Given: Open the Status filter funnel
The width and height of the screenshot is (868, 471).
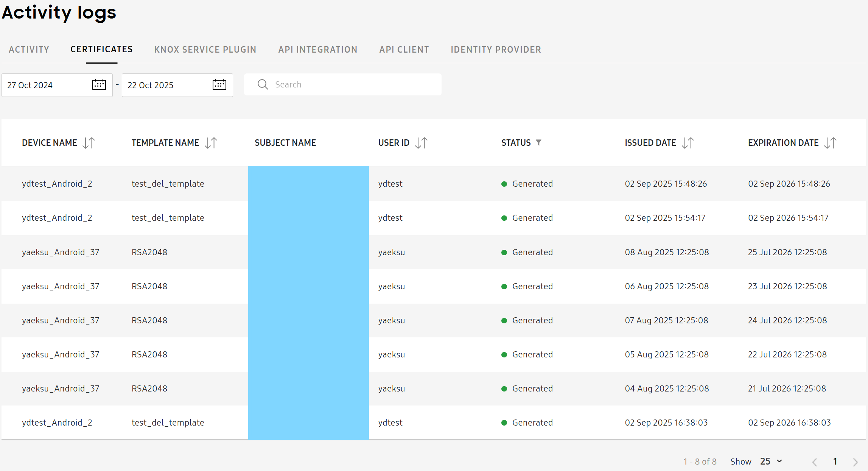Looking at the screenshot, I should coord(540,142).
